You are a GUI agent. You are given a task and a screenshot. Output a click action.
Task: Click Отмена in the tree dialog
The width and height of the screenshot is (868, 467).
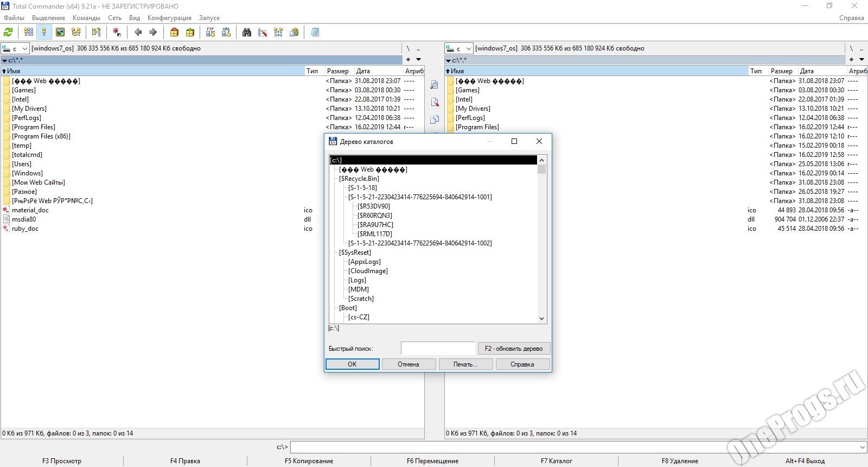[409, 364]
